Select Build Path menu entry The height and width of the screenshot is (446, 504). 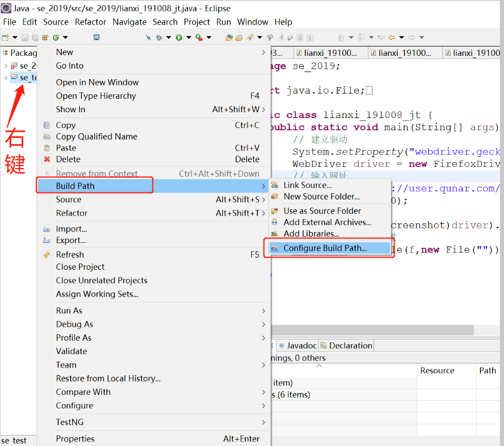(154, 186)
